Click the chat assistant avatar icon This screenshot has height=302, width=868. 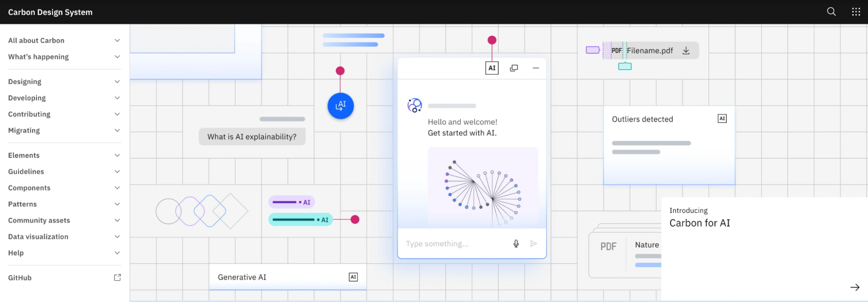[415, 105]
